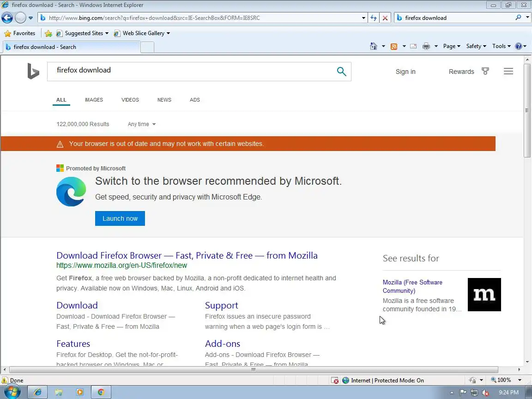The height and width of the screenshot is (399, 532).
Task: Click the IE search box field
Action: pos(454,18)
